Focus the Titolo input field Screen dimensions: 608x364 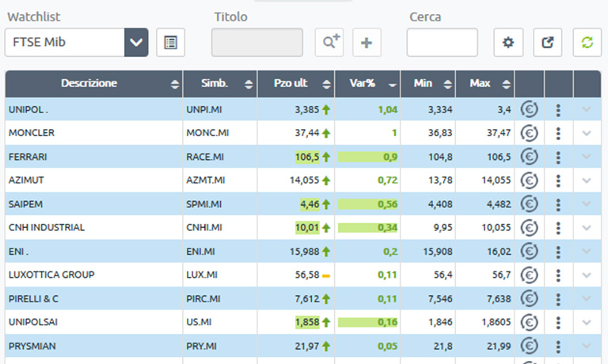point(257,42)
